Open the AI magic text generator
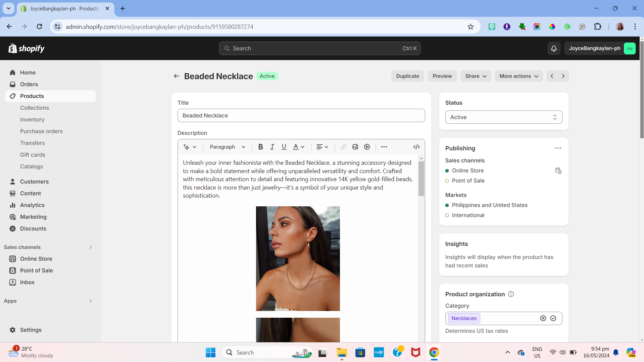Viewport: 644px width, 362px height. click(x=190, y=147)
